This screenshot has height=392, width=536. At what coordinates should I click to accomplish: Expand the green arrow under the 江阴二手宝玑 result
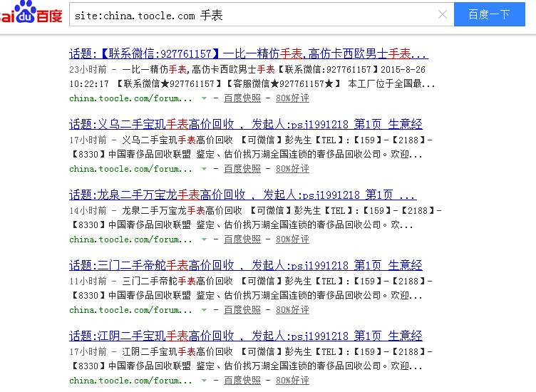pos(204,381)
